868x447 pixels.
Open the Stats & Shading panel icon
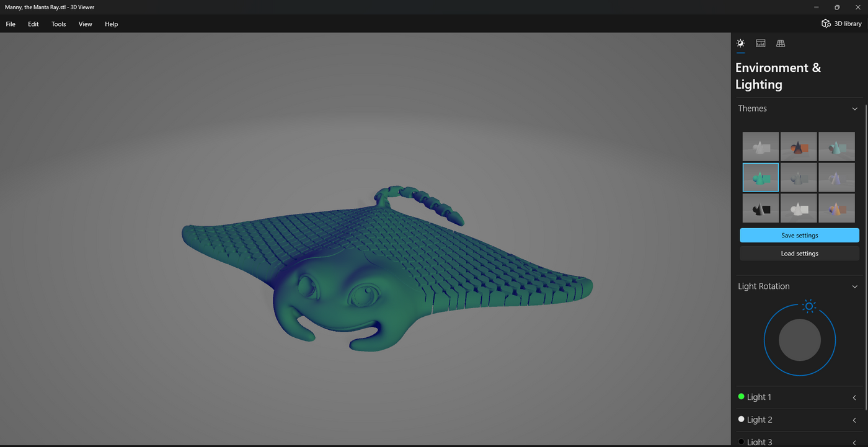[760, 43]
